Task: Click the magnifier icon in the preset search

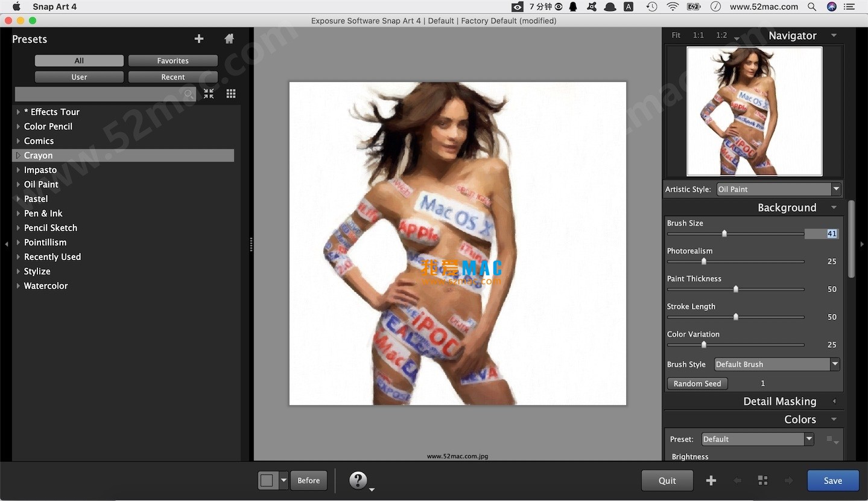Action: pyautogui.click(x=189, y=94)
